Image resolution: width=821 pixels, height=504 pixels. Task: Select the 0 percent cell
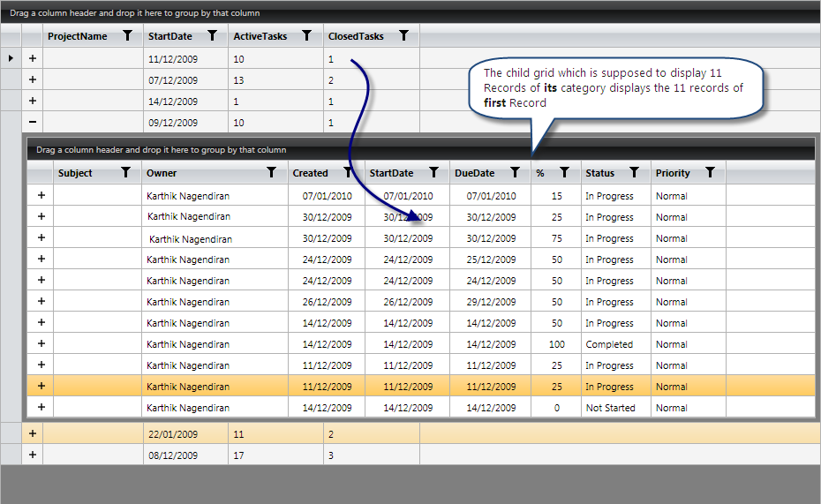[x=556, y=407]
